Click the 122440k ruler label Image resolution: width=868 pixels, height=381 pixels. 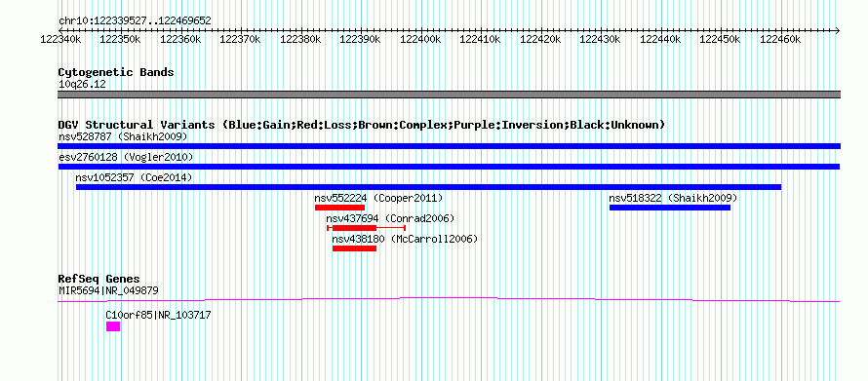tap(661, 40)
